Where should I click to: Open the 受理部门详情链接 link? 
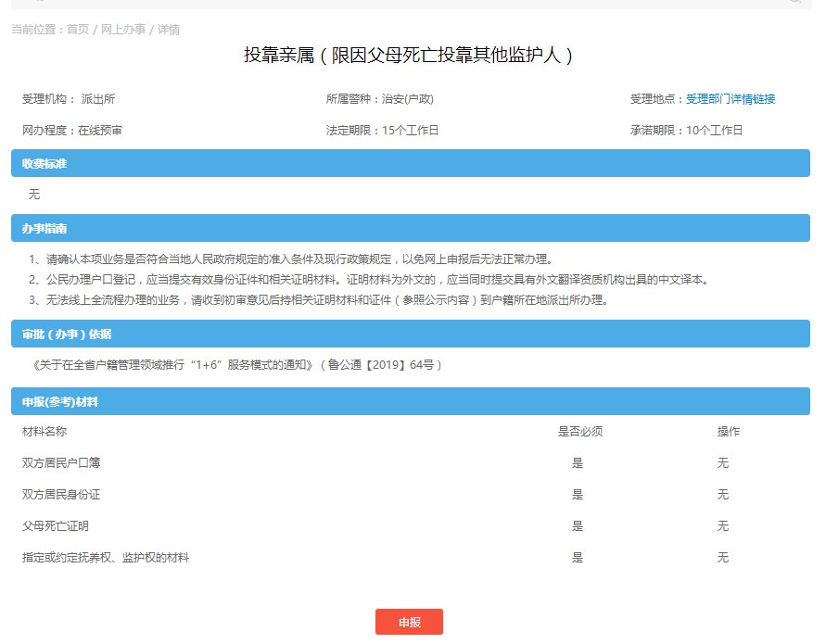730,99
